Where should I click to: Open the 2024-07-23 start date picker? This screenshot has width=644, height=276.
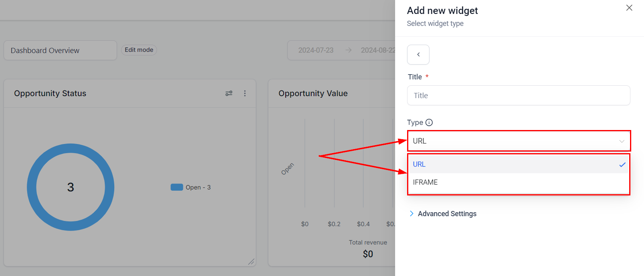pyautogui.click(x=315, y=50)
